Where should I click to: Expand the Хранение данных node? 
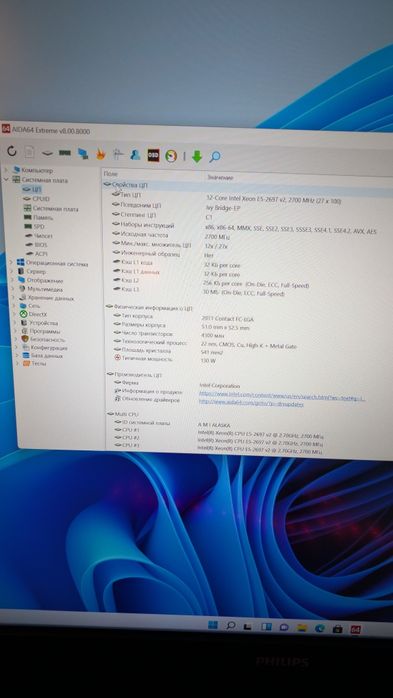(x=13, y=297)
